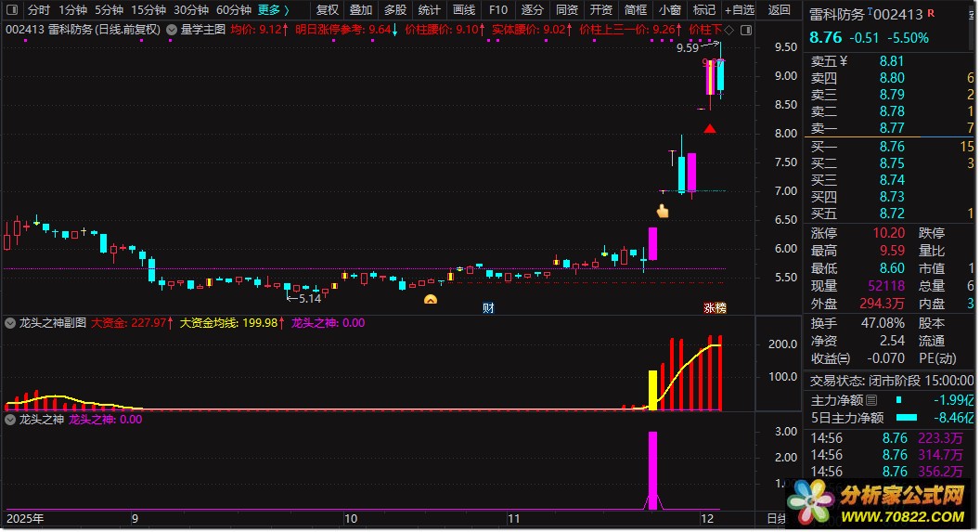Click the orange smiley marker below candles

click(430, 300)
